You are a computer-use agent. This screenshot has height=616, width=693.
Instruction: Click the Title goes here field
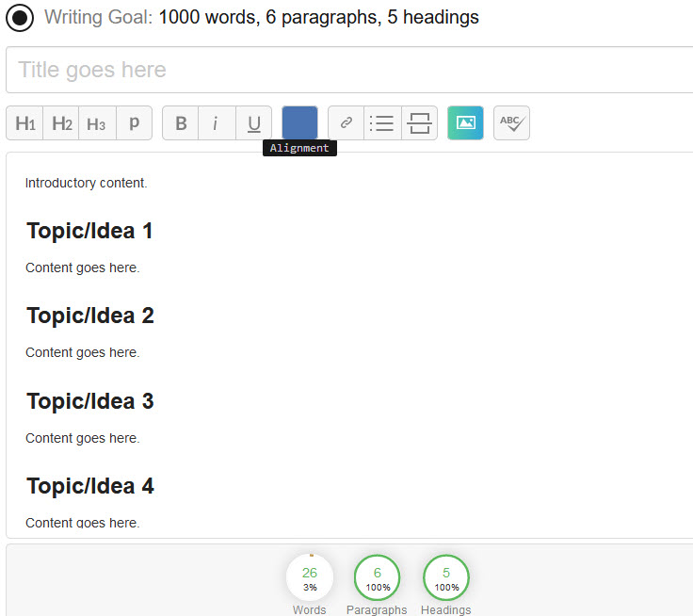[x=349, y=70]
